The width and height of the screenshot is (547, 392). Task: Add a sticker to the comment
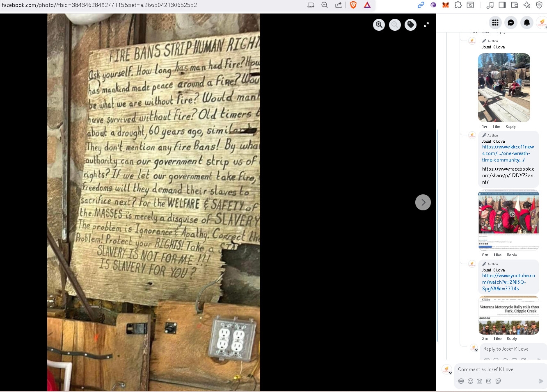coord(498,381)
